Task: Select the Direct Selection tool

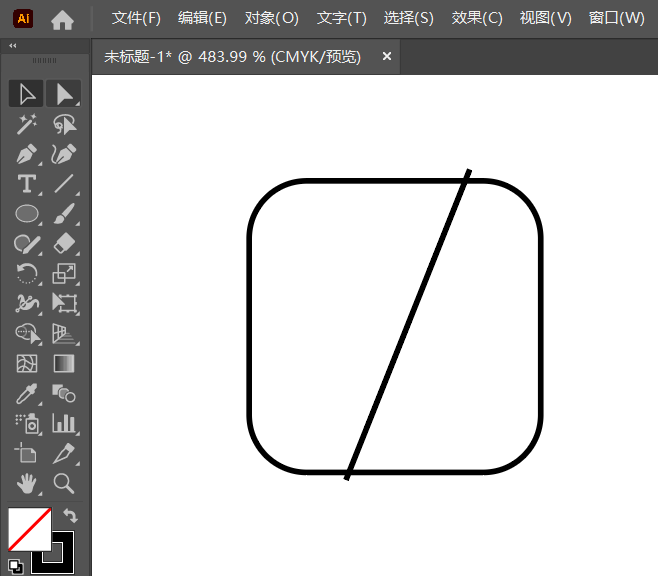Action: [63, 94]
